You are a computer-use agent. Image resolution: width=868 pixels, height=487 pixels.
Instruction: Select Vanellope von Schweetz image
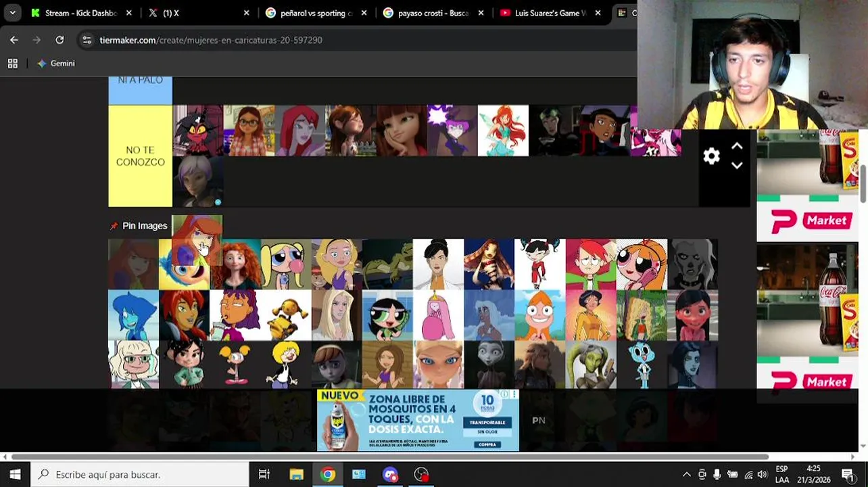pyautogui.click(x=184, y=365)
